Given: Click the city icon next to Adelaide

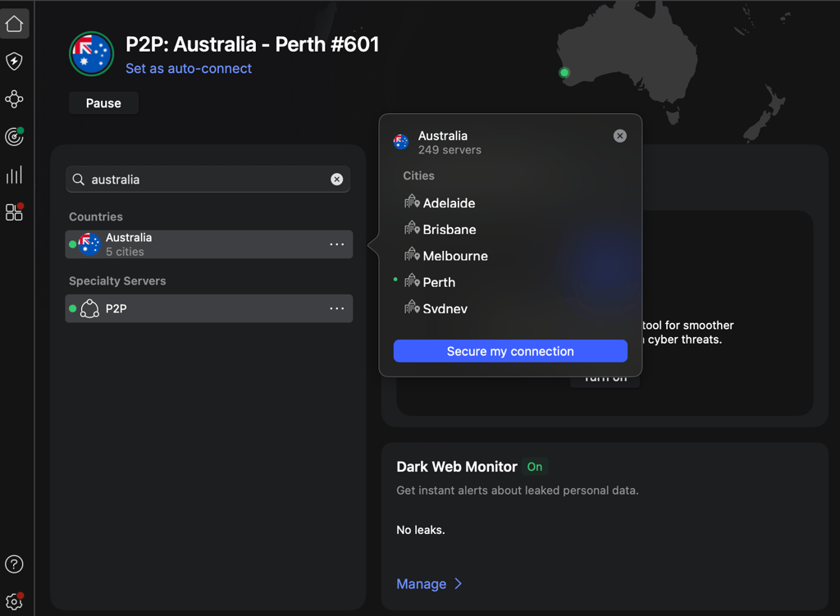Looking at the screenshot, I should [x=412, y=202].
